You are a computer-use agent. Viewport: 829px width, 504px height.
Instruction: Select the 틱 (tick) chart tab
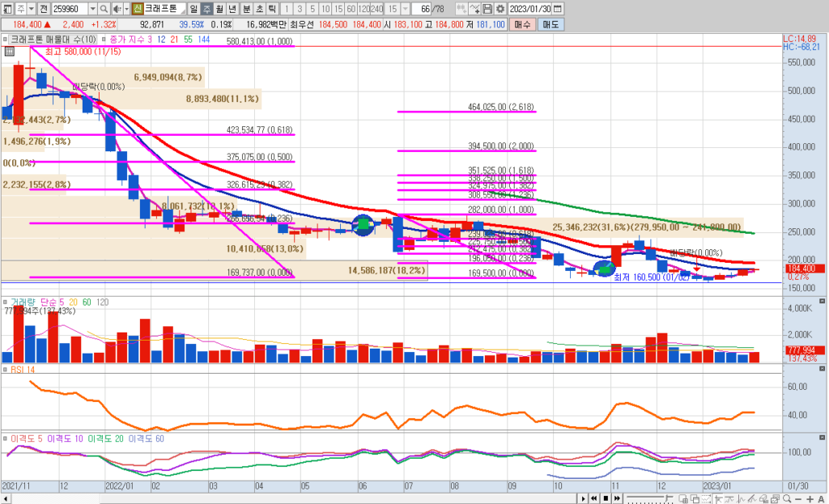(272, 8)
